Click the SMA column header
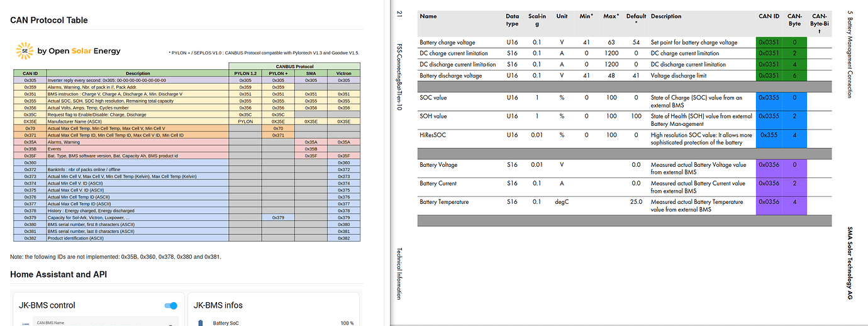The height and width of the screenshot is (326, 868). (x=311, y=73)
